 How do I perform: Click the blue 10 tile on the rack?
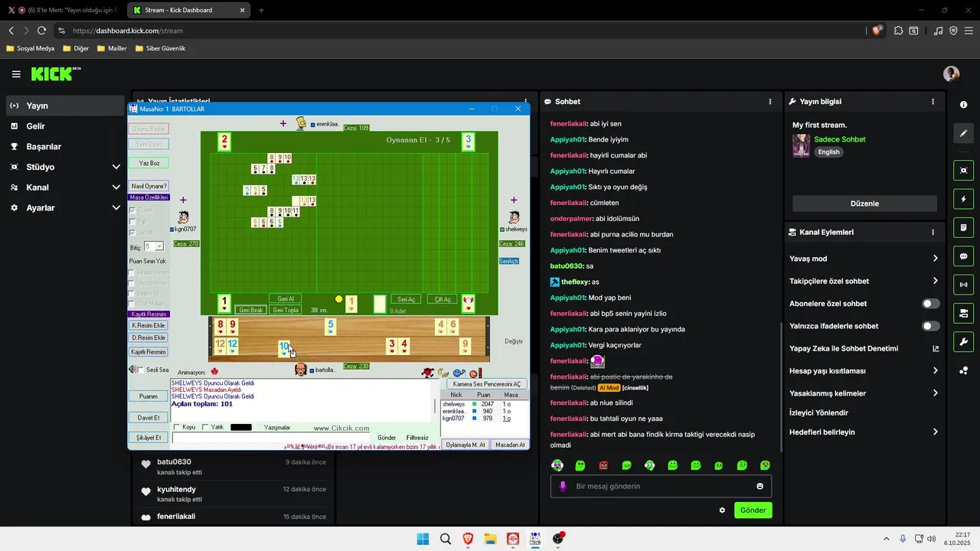click(284, 349)
